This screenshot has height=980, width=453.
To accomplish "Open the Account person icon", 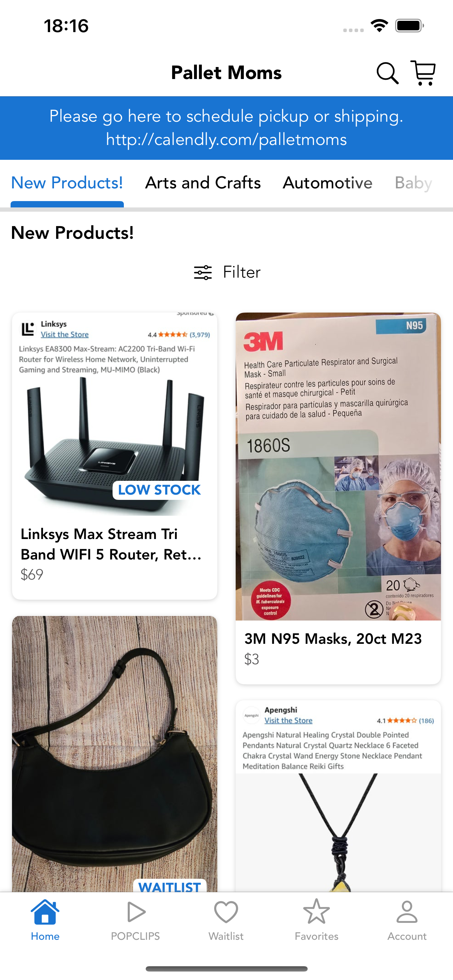I will [x=407, y=912].
